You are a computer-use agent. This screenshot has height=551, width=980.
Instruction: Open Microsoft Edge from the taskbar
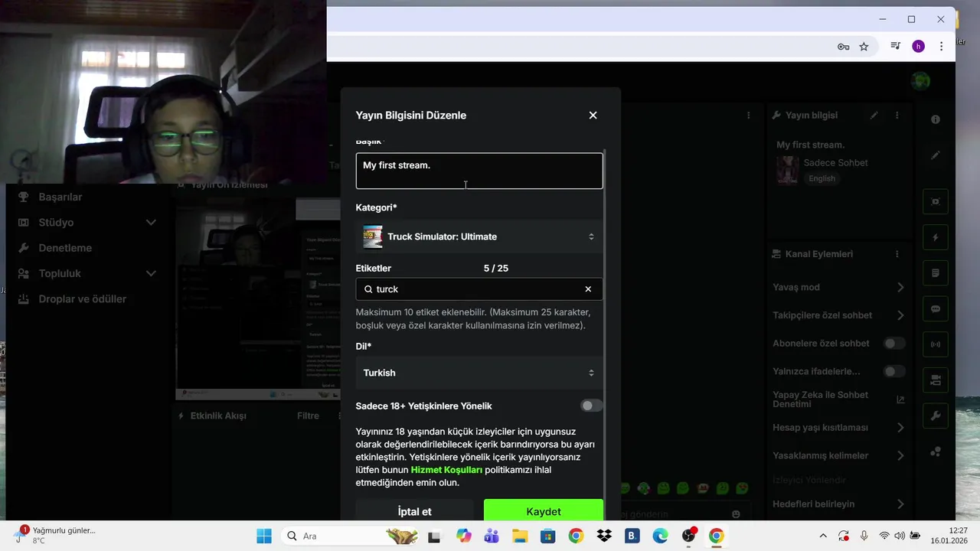(660, 536)
